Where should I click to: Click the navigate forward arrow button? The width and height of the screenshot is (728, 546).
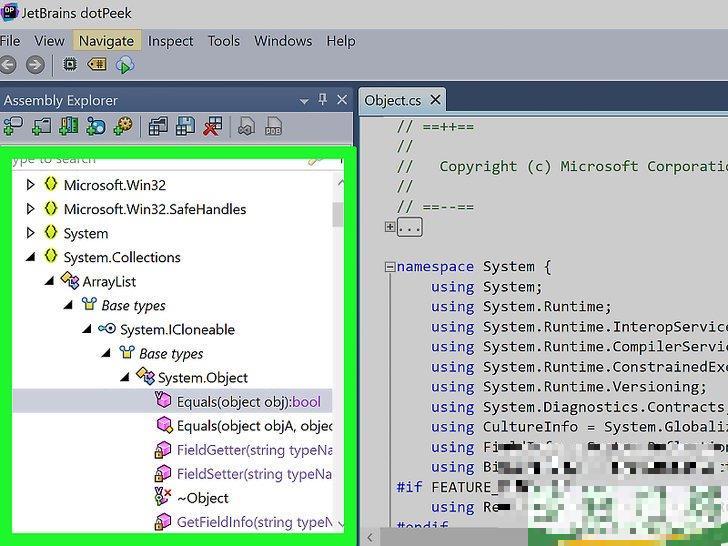[35, 65]
